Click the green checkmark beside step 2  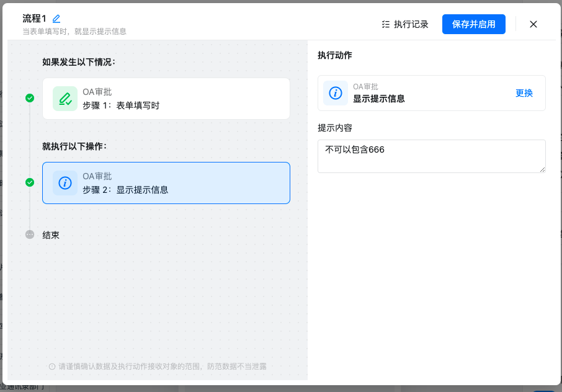(30, 182)
